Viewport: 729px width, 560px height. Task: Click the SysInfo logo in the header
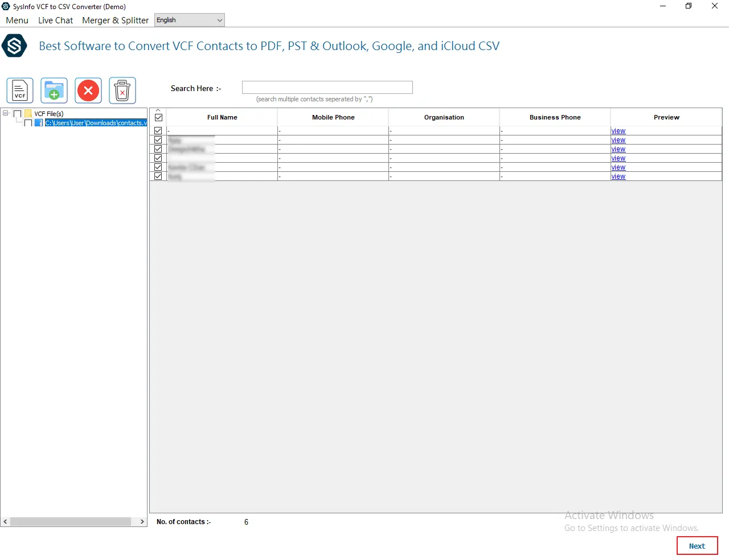[x=14, y=46]
